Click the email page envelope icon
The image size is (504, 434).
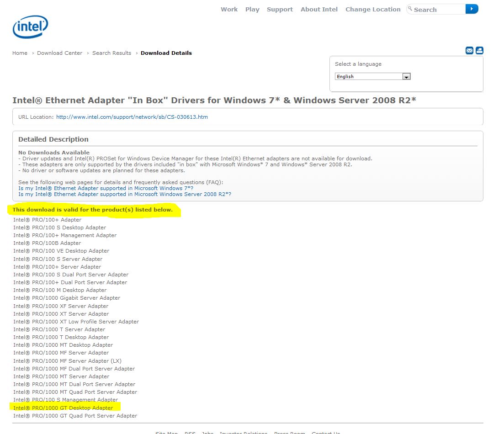point(469,50)
